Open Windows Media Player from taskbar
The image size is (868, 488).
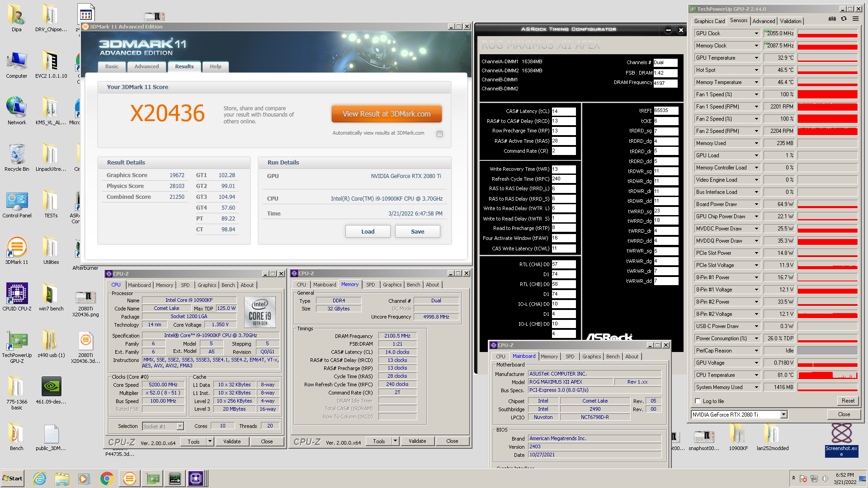click(84, 479)
